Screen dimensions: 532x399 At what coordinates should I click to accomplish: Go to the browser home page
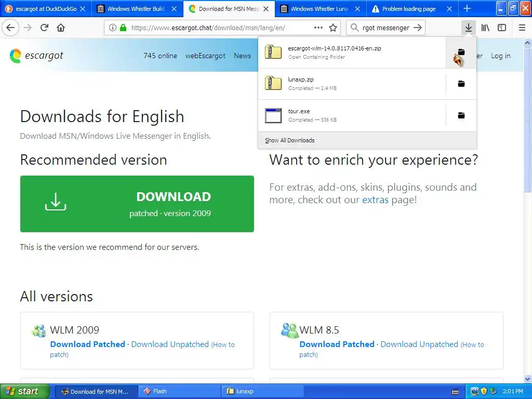61,28
